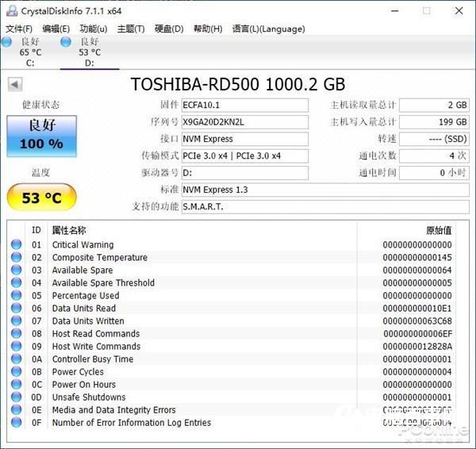The image size is (476, 449).
Task: Open the 硬盘(D) menu
Action: (x=169, y=29)
